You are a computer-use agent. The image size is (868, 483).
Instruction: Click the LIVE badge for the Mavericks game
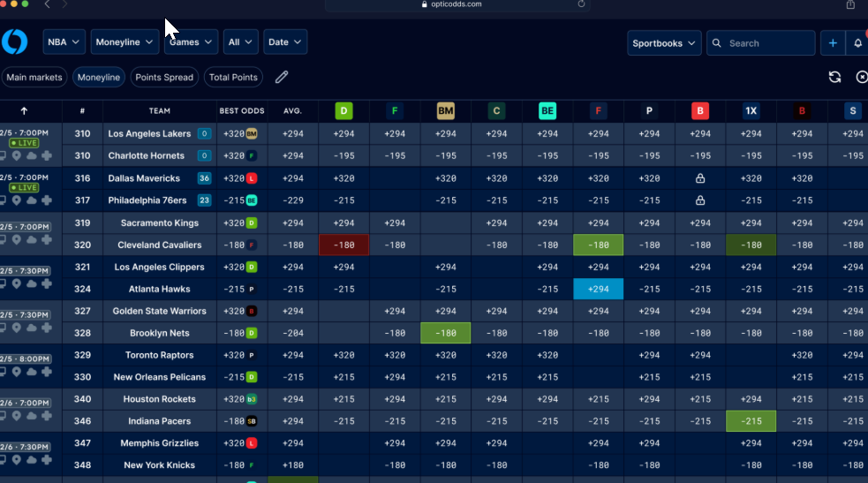tap(25, 188)
